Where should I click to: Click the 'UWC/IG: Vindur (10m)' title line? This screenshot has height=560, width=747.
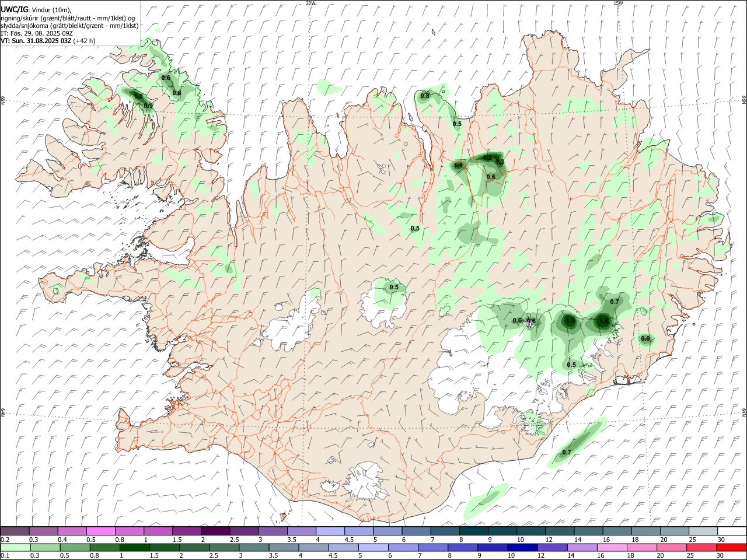click(x=36, y=9)
